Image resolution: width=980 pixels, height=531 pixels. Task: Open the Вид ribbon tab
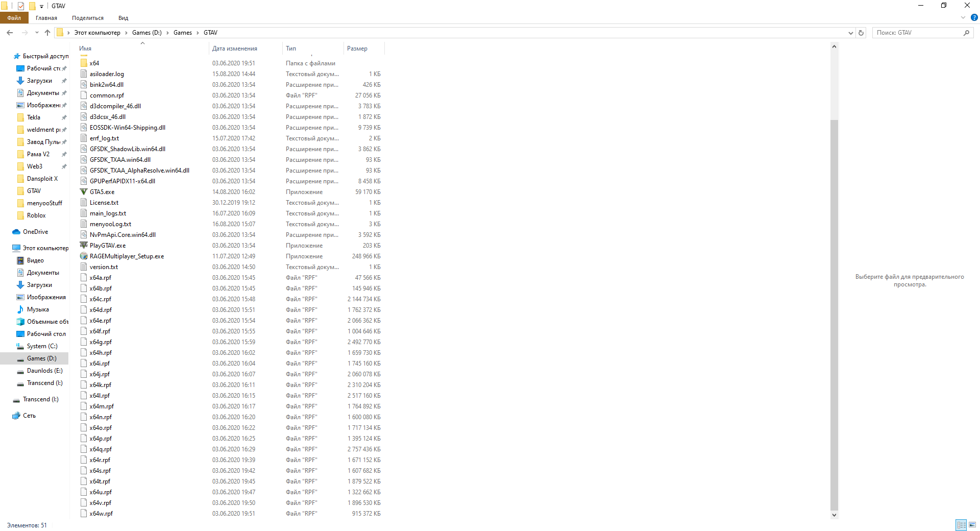pos(123,18)
